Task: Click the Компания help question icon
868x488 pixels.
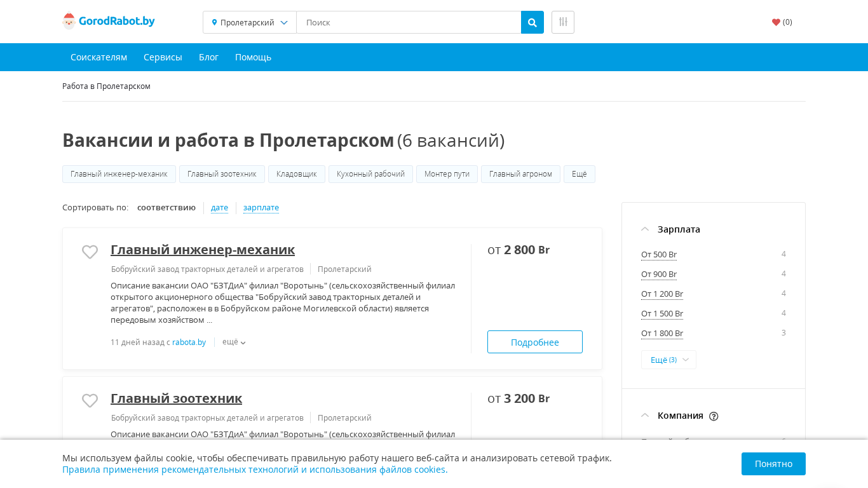Action: 714,416
